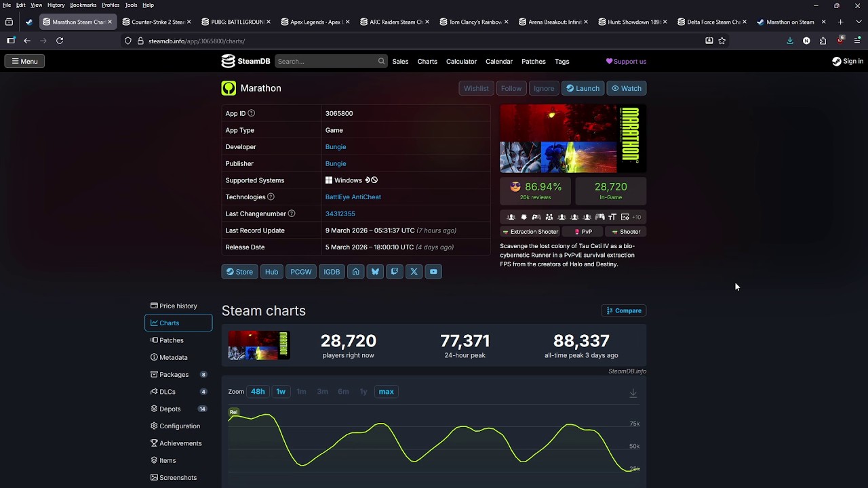This screenshot has height=488, width=868.
Task: Open the Bluesky butterfly icon link
Action: (375, 272)
